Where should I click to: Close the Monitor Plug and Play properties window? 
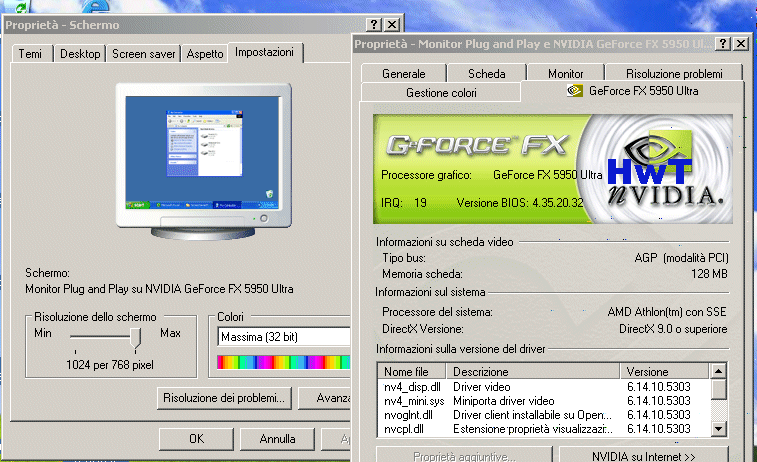(741, 43)
